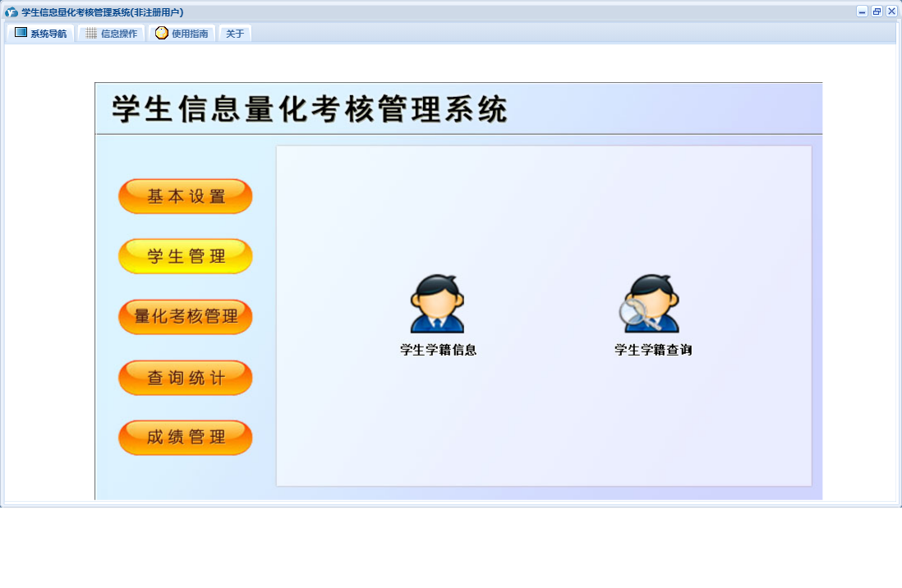Click the monitor icon on 系统导航 tab
The width and height of the screenshot is (902, 588).
[x=21, y=33]
